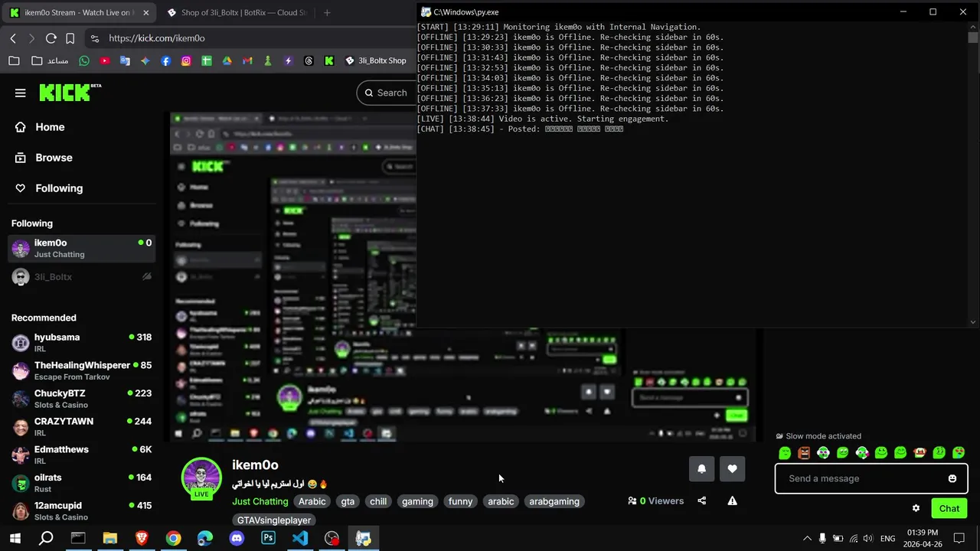
Task: Toggle follow heart for ikem0o
Action: tap(732, 469)
